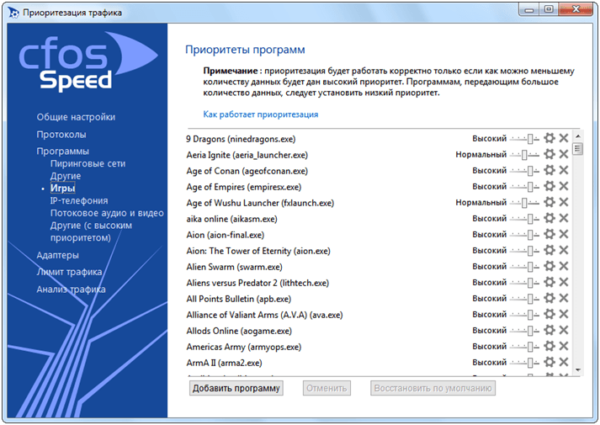Remove Age of Wushu Launcher with X

click(564, 202)
